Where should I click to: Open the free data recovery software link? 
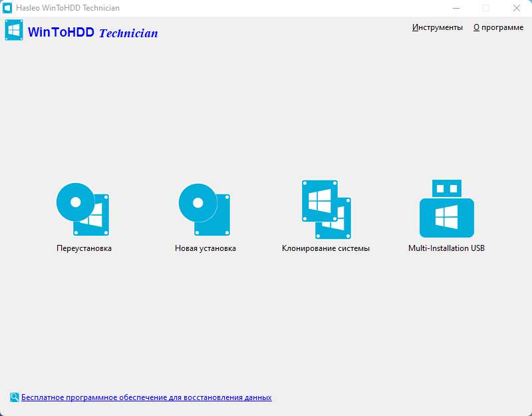(x=146, y=397)
